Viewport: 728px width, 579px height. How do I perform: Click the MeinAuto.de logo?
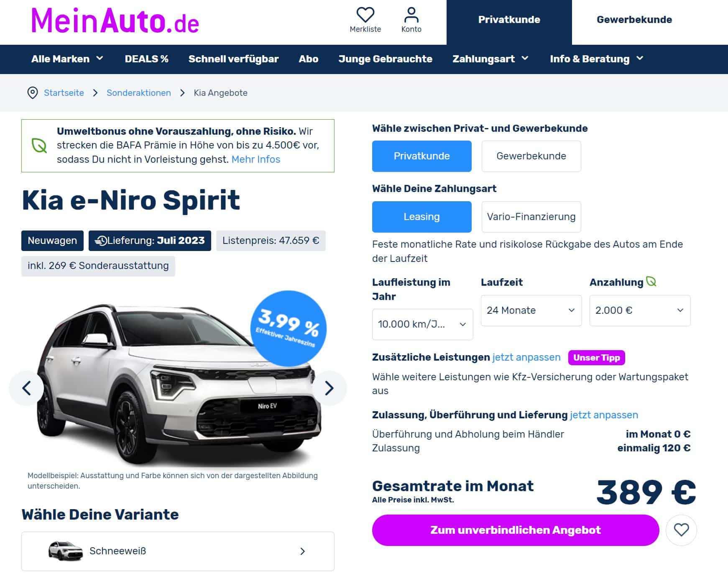pos(115,21)
